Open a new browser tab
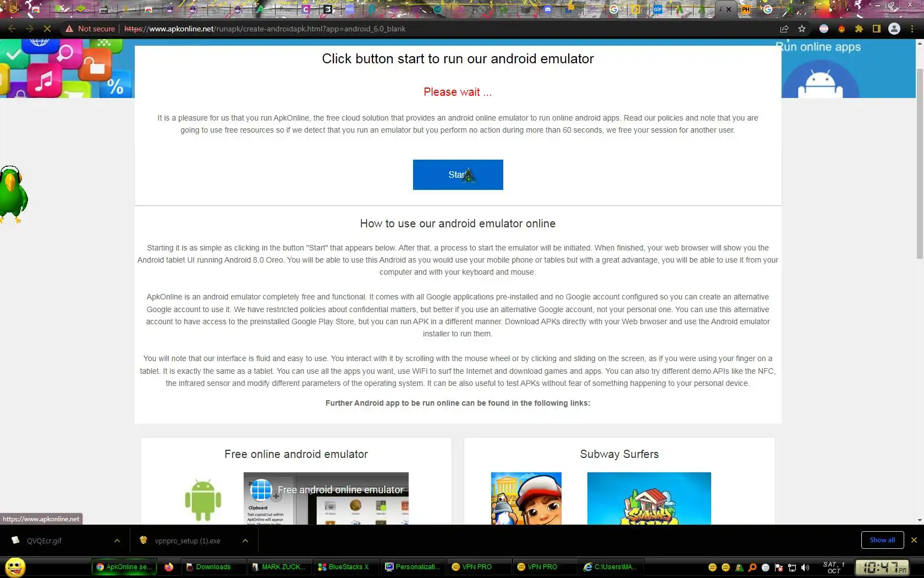 [x=816, y=9]
